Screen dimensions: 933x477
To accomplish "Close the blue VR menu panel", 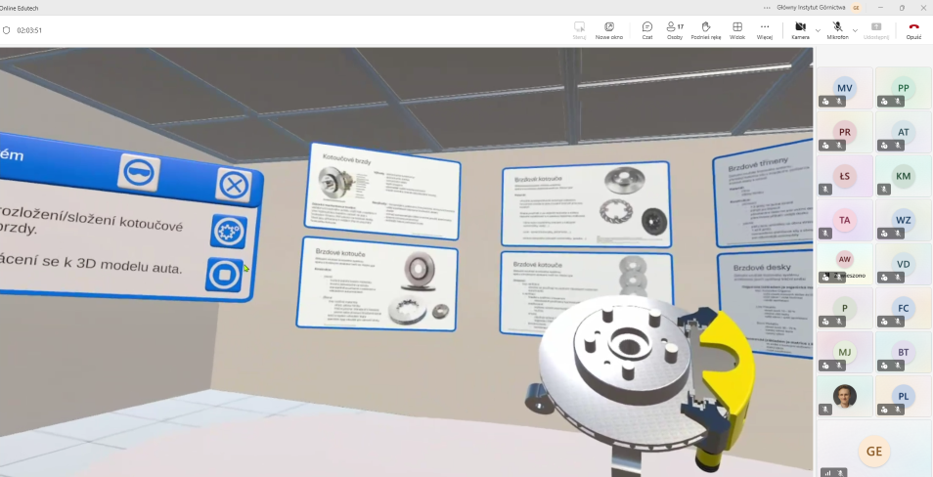I will (233, 186).
